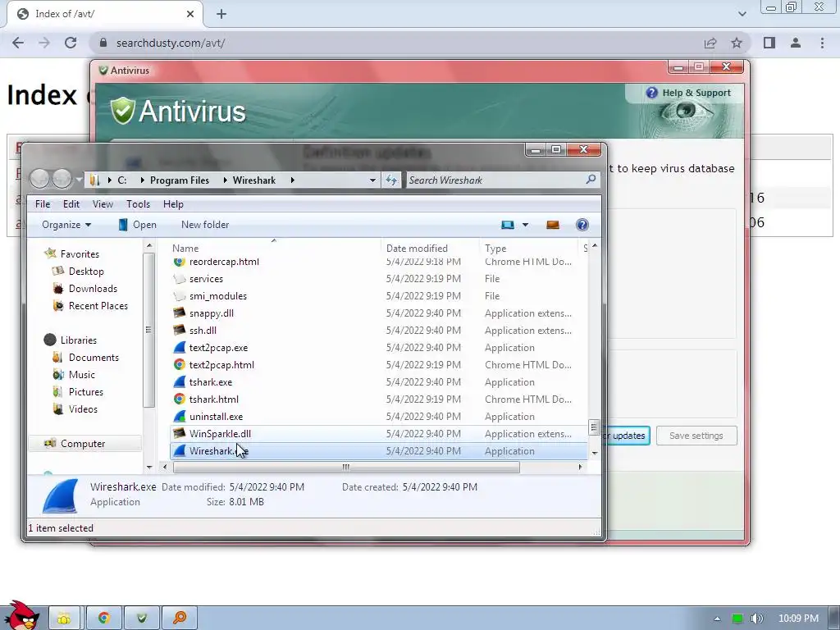
Task: Click the snappy.dll file icon
Action: pos(180,313)
